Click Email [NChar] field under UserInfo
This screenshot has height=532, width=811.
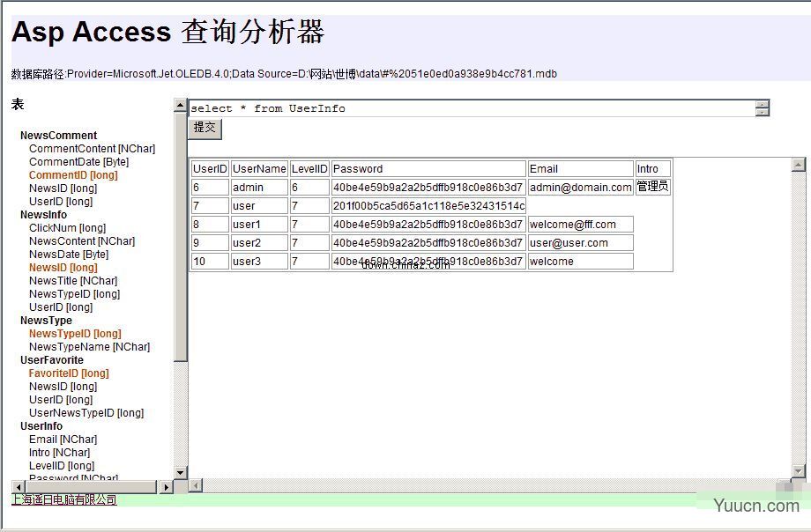point(63,440)
